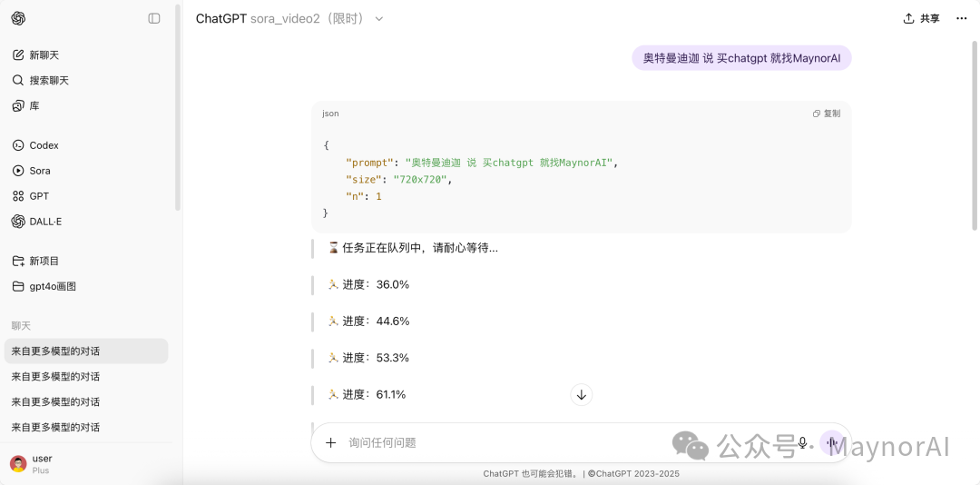Click the 进度：44.6% progress line
980x485 pixels.
click(x=368, y=321)
